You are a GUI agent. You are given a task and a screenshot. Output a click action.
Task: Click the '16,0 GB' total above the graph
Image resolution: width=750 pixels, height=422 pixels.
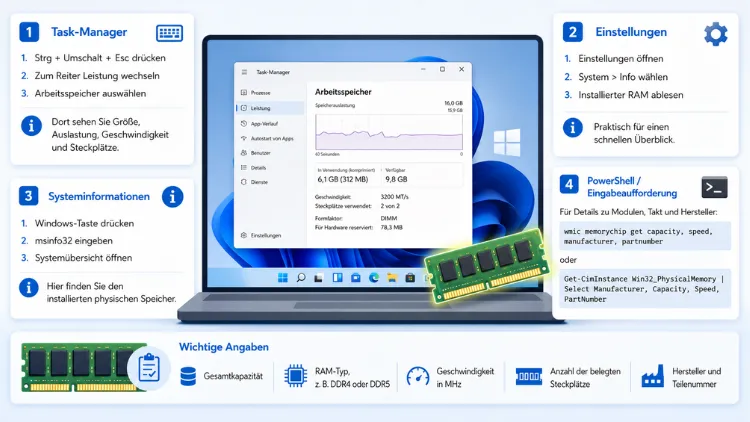(x=453, y=103)
